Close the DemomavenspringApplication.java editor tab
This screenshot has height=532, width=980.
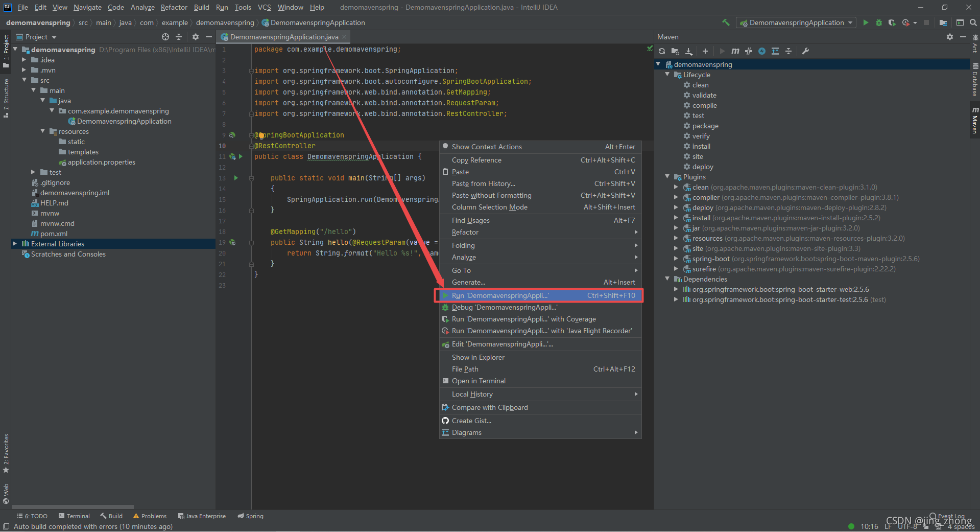click(x=344, y=37)
